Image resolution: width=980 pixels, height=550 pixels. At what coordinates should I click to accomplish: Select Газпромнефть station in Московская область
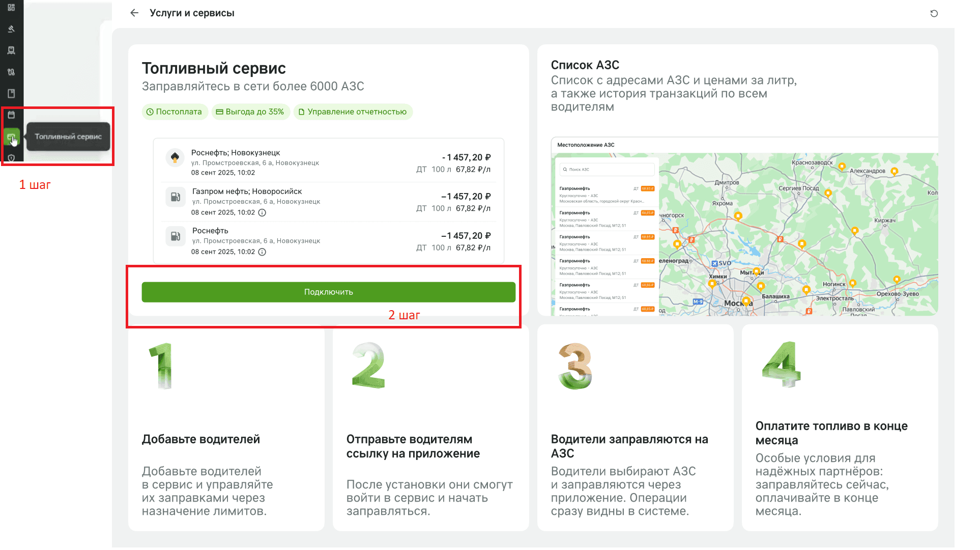(607, 195)
